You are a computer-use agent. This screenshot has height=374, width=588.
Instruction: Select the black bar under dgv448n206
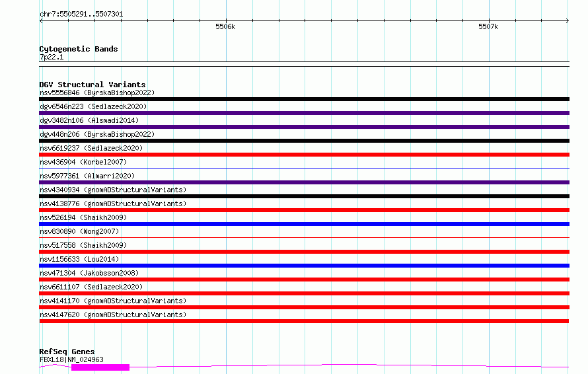click(x=304, y=141)
